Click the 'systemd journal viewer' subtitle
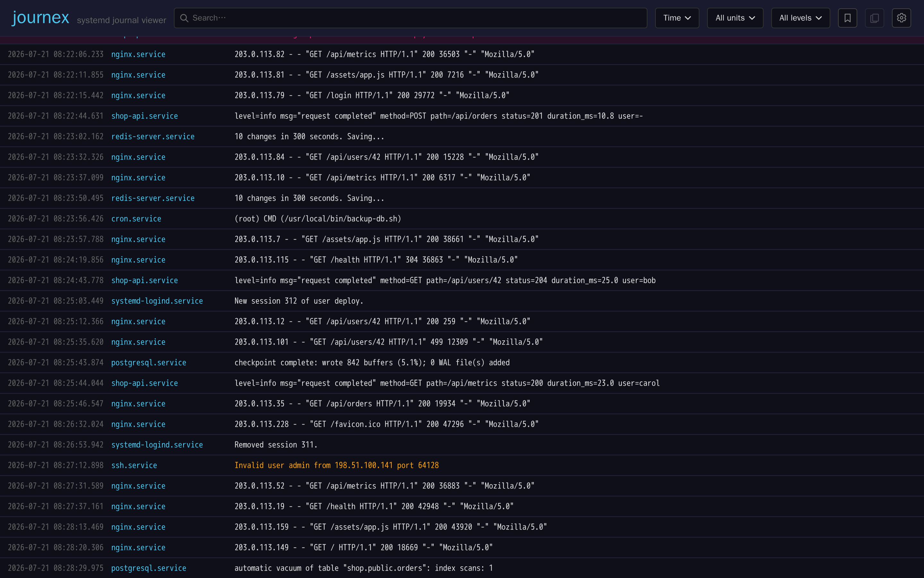 click(121, 20)
